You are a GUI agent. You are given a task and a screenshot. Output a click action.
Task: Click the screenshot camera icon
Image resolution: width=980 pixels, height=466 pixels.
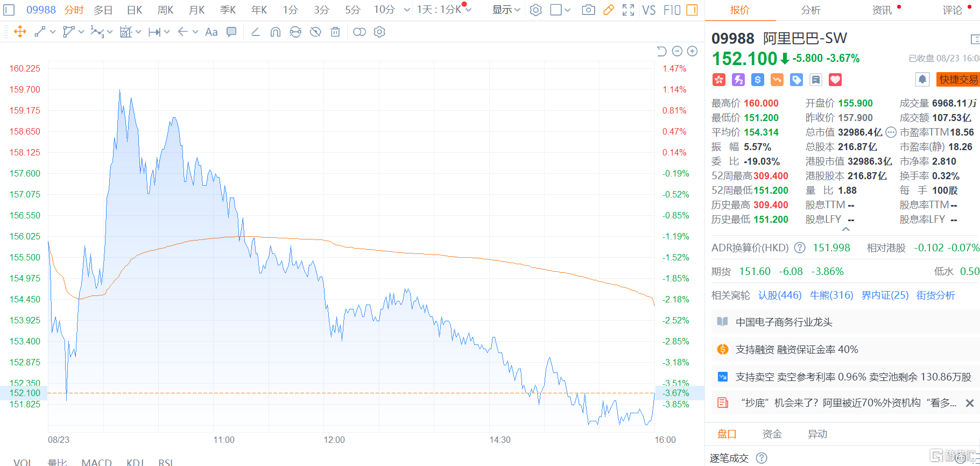coord(588,10)
